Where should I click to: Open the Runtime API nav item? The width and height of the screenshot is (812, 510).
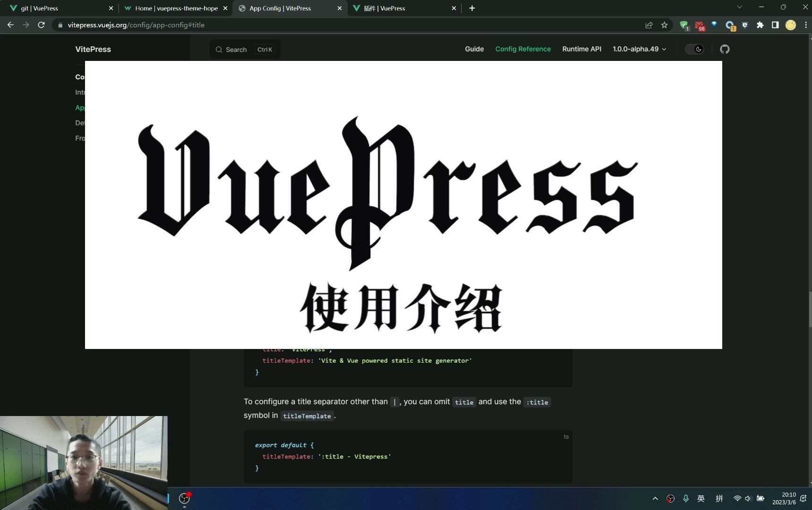click(x=581, y=49)
